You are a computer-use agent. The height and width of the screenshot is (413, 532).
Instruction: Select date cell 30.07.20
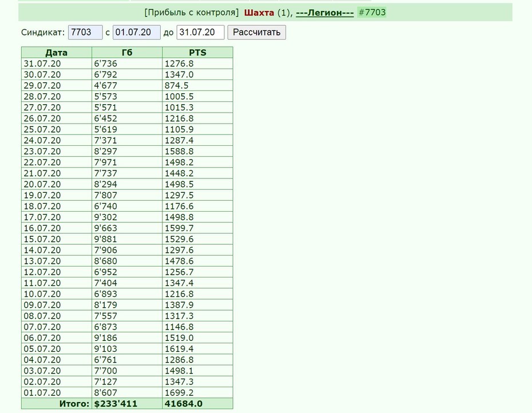click(x=42, y=75)
